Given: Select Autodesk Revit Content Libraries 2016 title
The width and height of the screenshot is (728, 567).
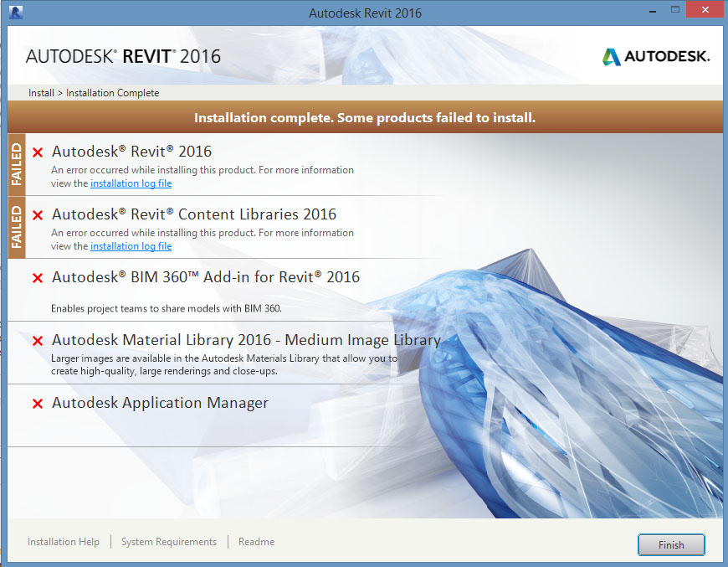Looking at the screenshot, I should click(194, 214).
